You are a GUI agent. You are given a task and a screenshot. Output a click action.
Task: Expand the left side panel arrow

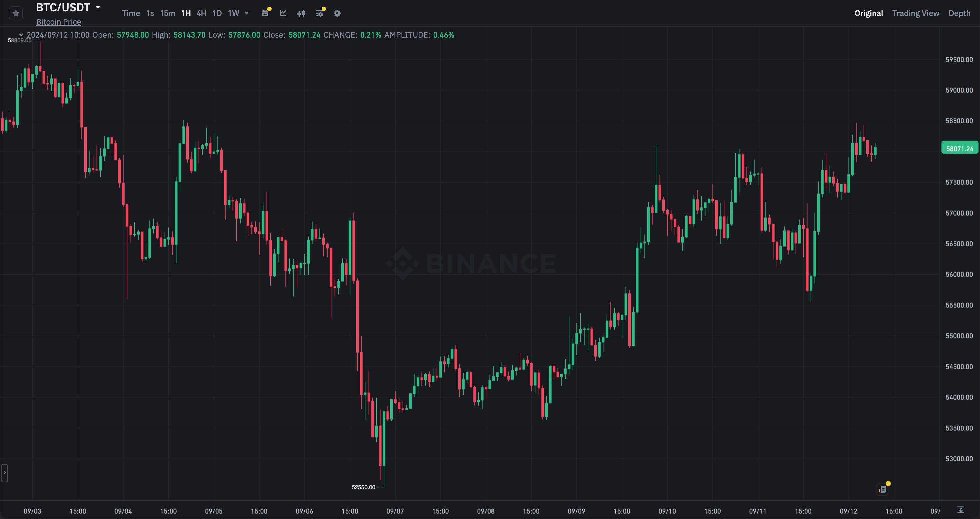5,473
